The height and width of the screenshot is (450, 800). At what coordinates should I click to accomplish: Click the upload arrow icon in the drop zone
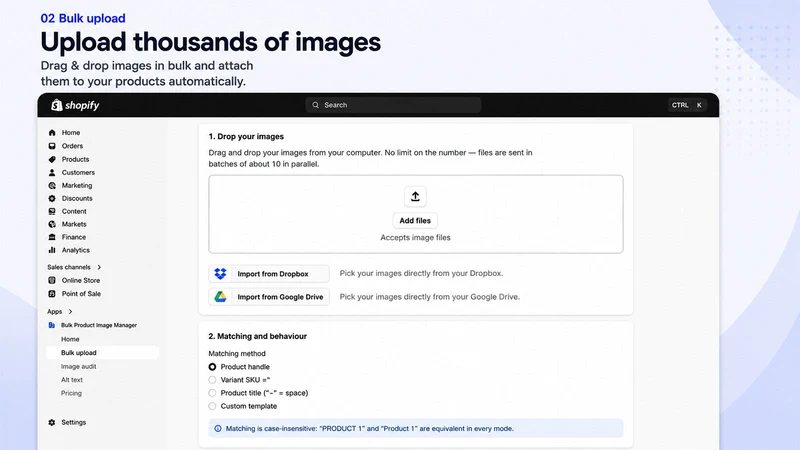pyautogui.click(x=415, y=196)
